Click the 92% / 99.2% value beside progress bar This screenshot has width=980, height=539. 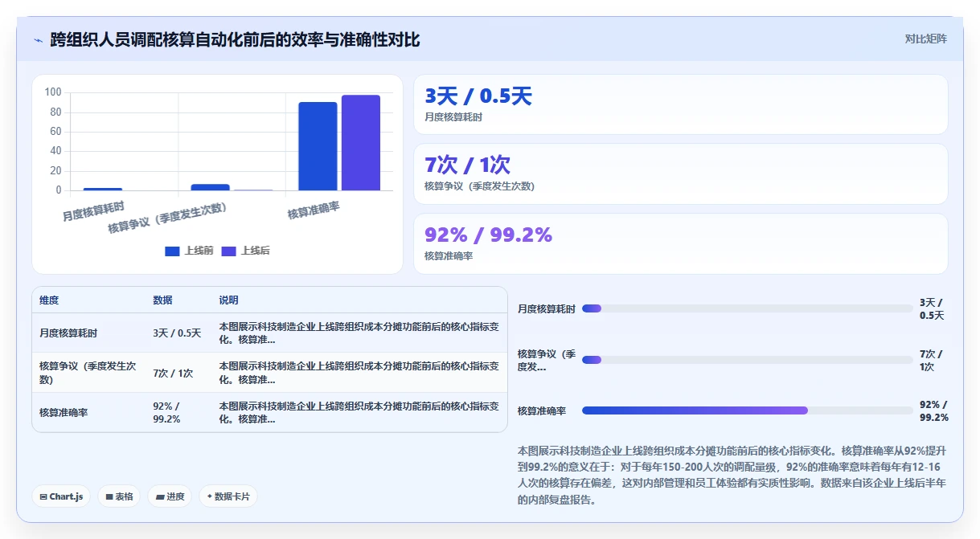point(934,410)
